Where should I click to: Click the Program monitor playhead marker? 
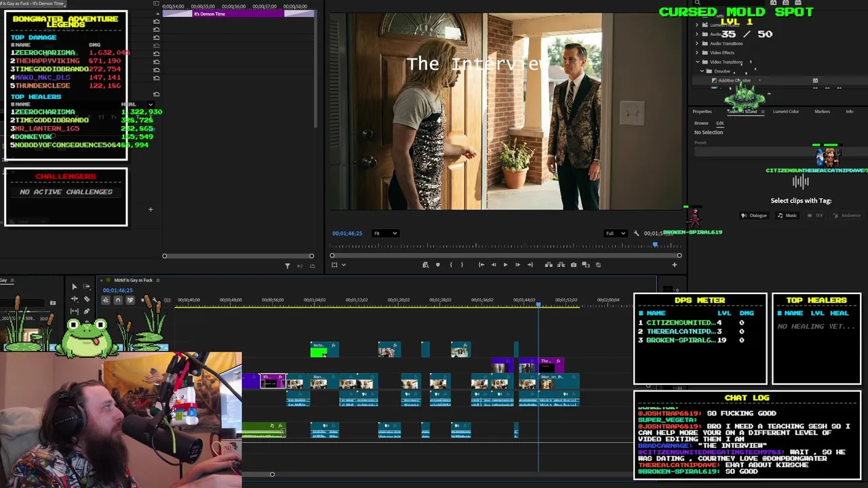coord(655,245)
